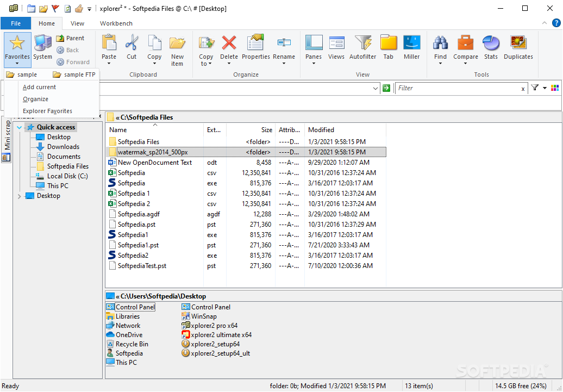
Task: Open the Rename dropdown arrow
Action: coord(284,64)
